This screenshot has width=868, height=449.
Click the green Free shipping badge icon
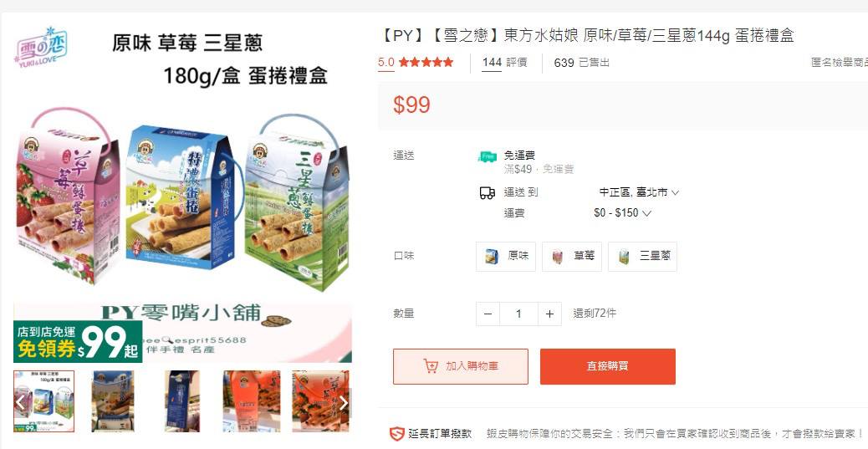[488, 156]
